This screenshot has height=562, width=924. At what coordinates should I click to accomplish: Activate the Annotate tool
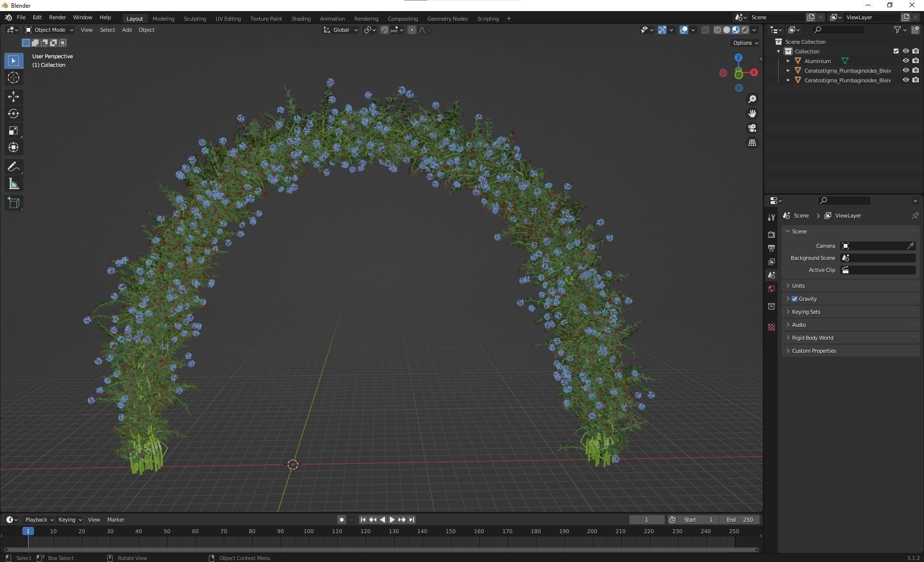[13, 167]
